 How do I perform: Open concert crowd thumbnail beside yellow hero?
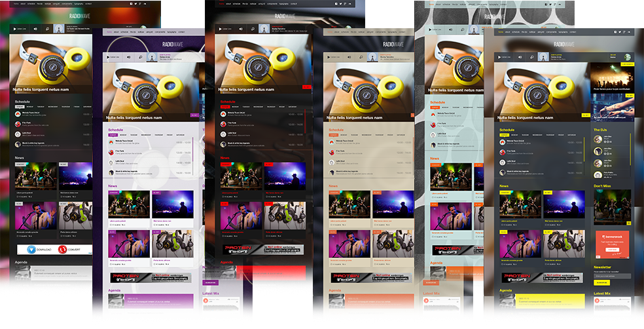click(x=612, y=77)
